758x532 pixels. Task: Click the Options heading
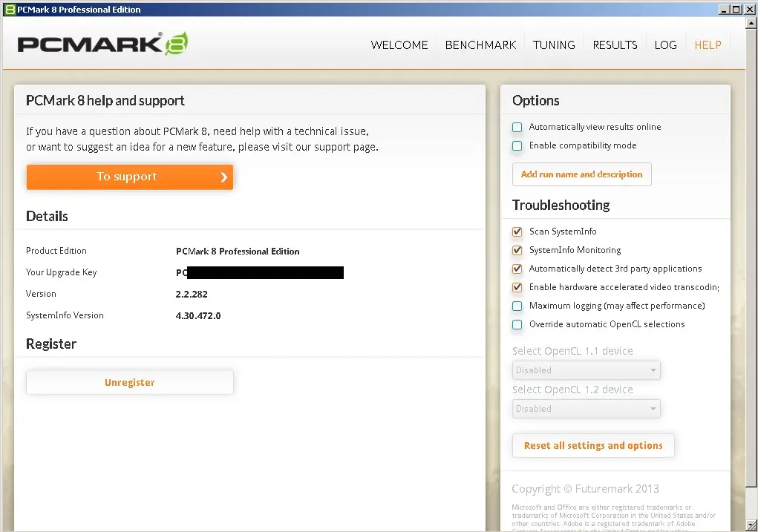535,100
